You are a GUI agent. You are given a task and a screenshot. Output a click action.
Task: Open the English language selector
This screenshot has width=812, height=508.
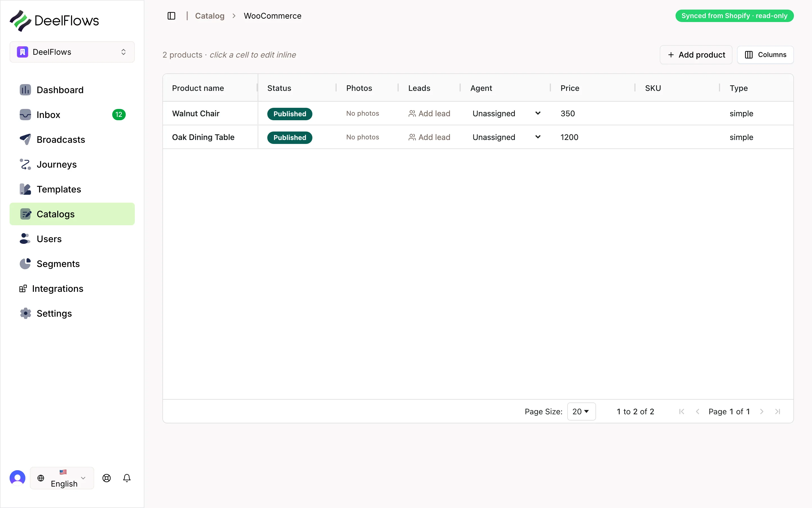pos(62,478)
